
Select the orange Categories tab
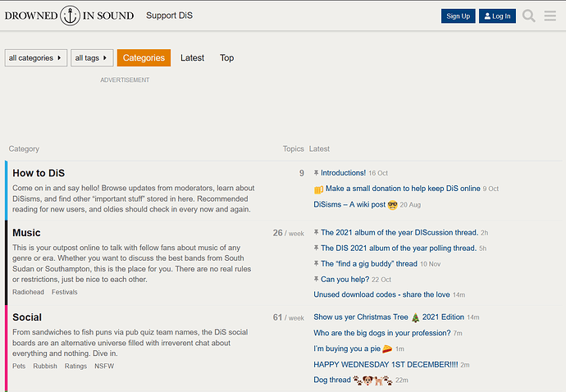pyautogui.click(x=144, y=57)
